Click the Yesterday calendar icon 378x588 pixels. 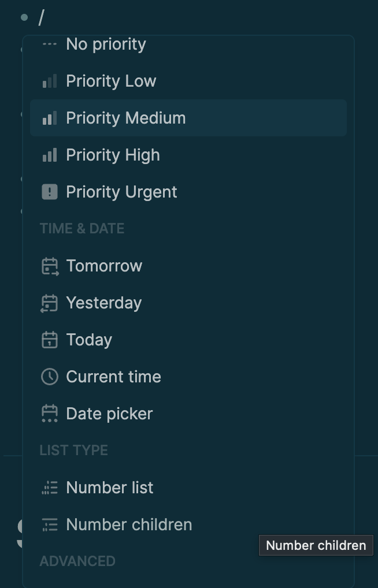[50, 303]
